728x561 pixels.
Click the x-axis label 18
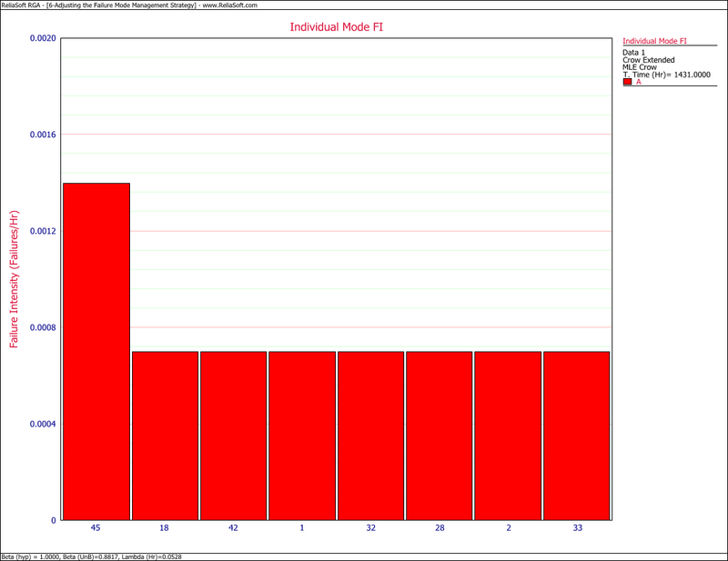(164, 527)
